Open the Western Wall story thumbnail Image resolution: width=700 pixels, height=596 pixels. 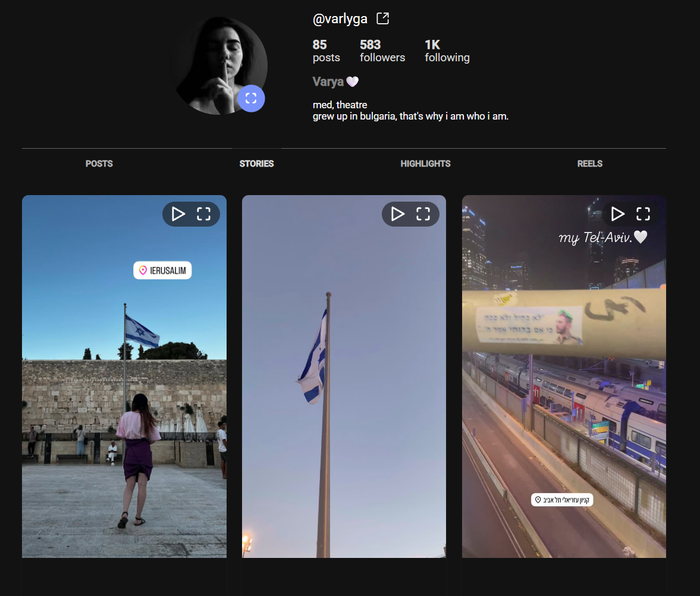coord(124,416)
